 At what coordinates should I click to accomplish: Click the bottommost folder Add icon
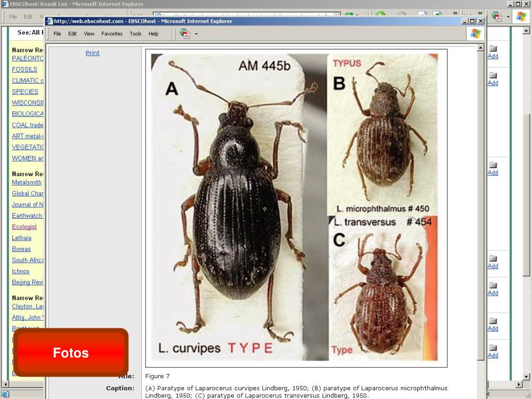493,348
